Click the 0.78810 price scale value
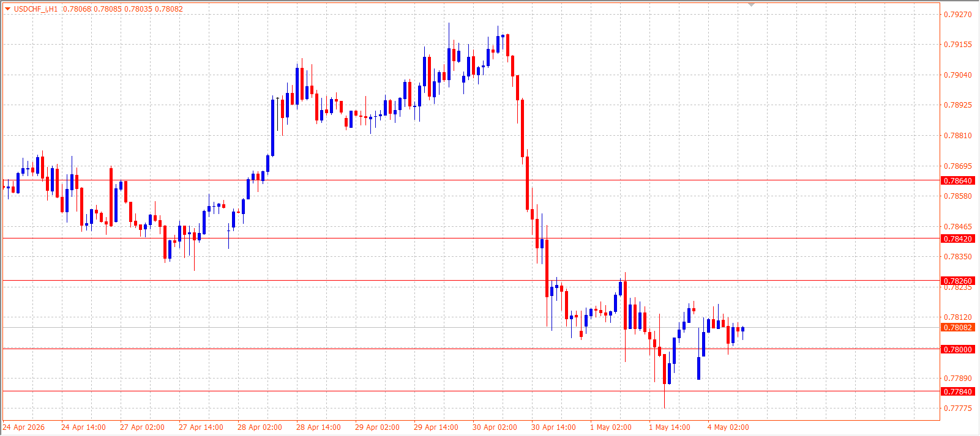This screenshot has width=980, height=436. [957, 136]
